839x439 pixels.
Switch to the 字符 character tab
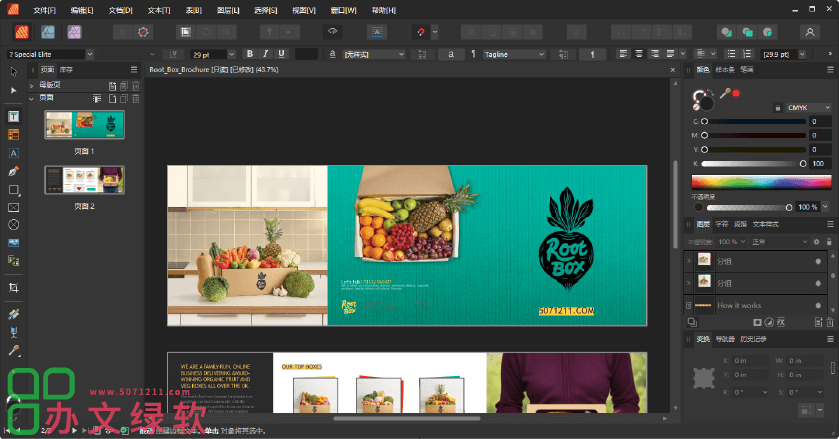[x=722, y=224]
